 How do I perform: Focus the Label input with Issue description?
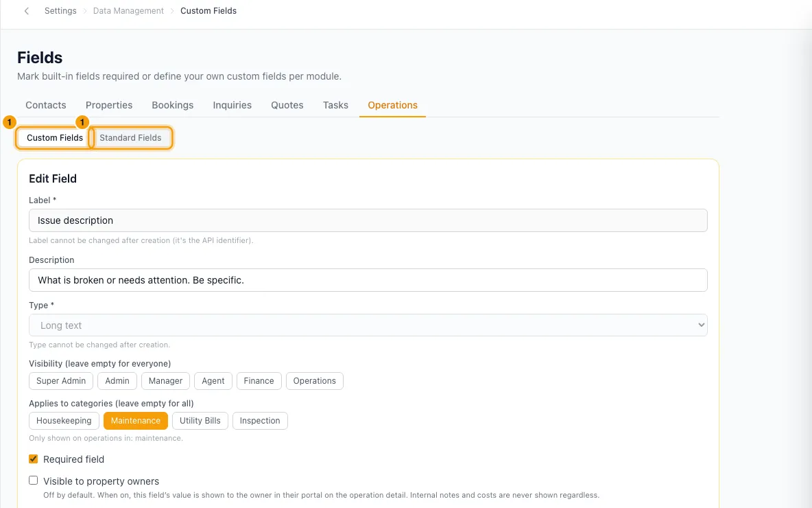(x=368, y=220)
